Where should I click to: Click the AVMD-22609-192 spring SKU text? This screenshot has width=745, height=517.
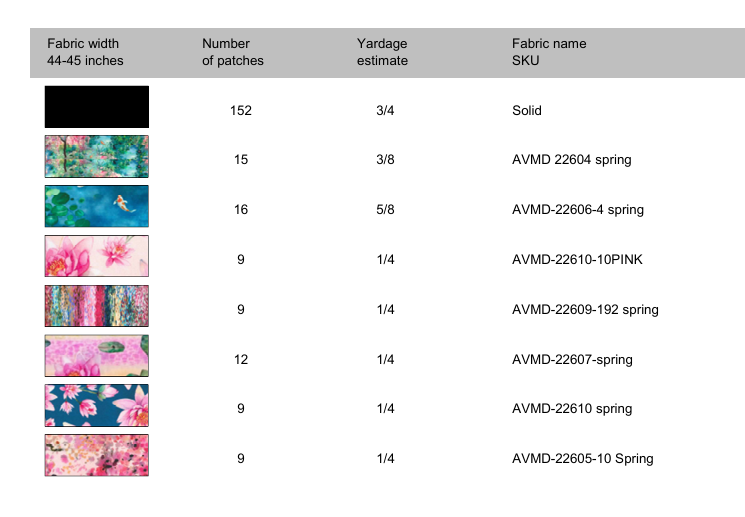pos(585,309)
